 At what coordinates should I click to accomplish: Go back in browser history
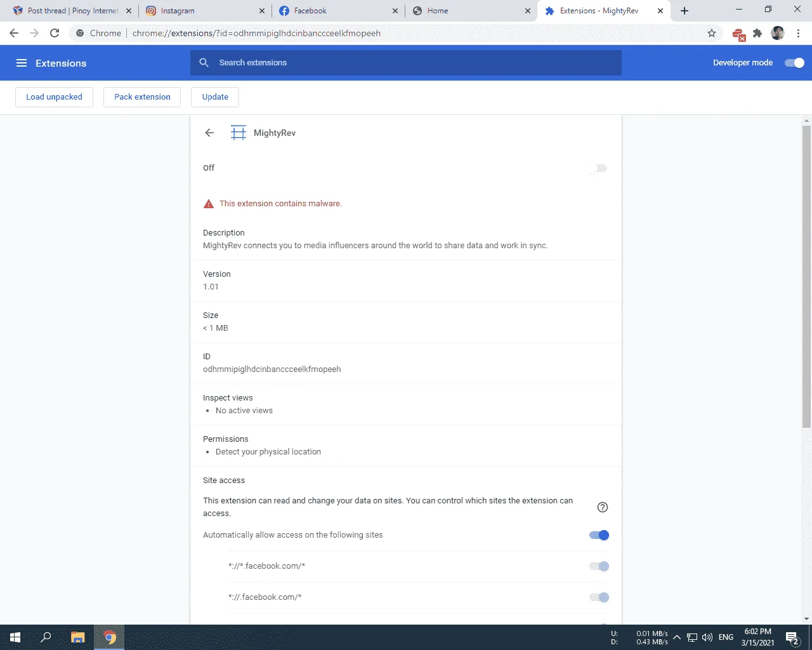click(14, 33)
